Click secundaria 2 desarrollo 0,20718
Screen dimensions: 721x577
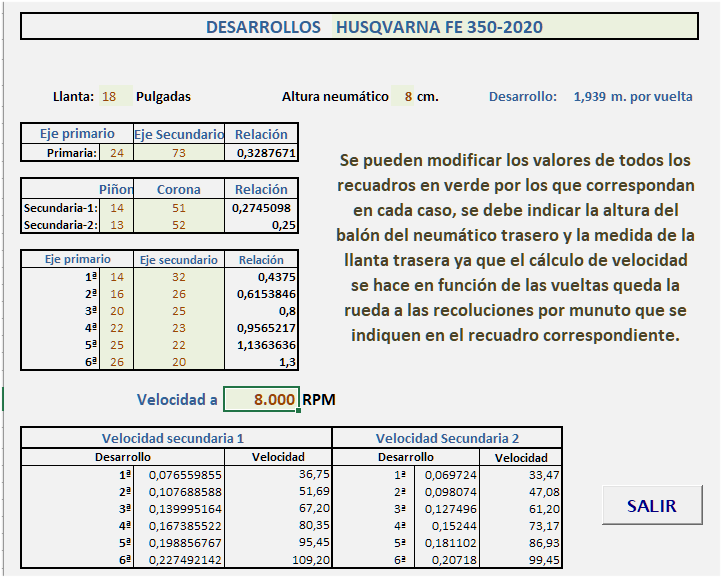[x=454, y=560]
